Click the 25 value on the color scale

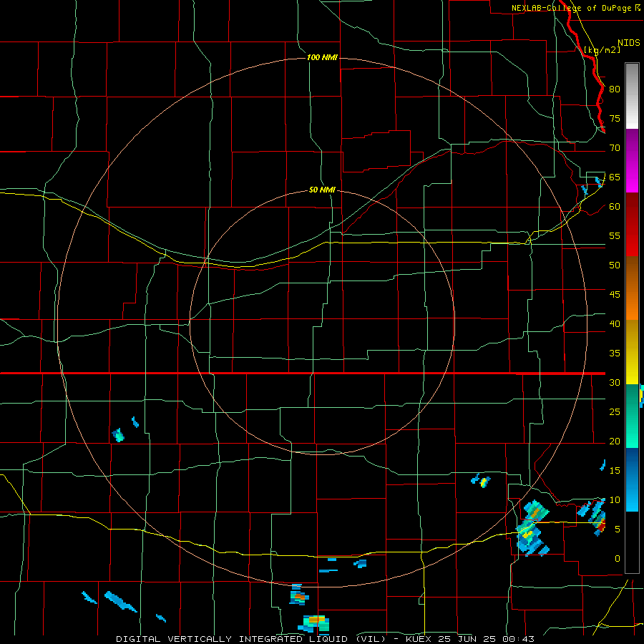tap(615, 412)
